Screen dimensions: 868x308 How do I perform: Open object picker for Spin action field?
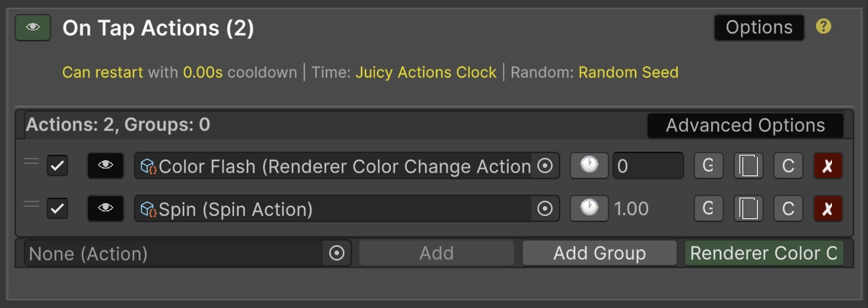(x=545, y=208)
